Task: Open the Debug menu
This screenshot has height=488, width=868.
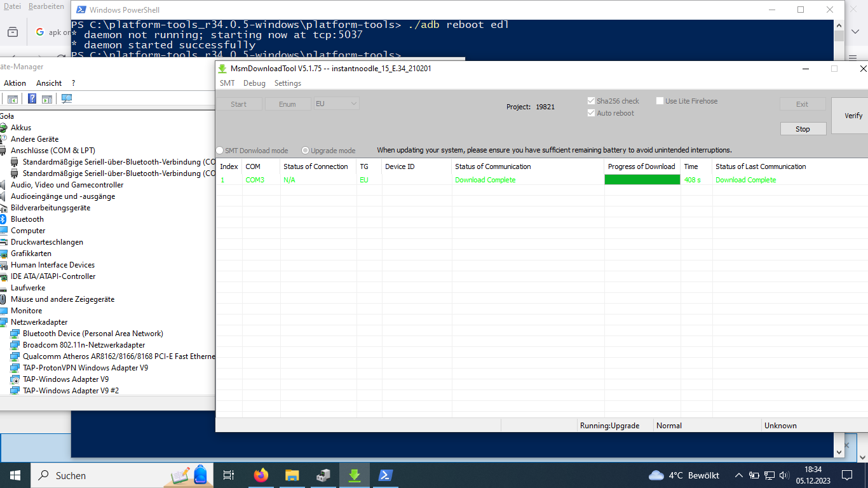Action: pyautogui.click(x=254, y=83)
